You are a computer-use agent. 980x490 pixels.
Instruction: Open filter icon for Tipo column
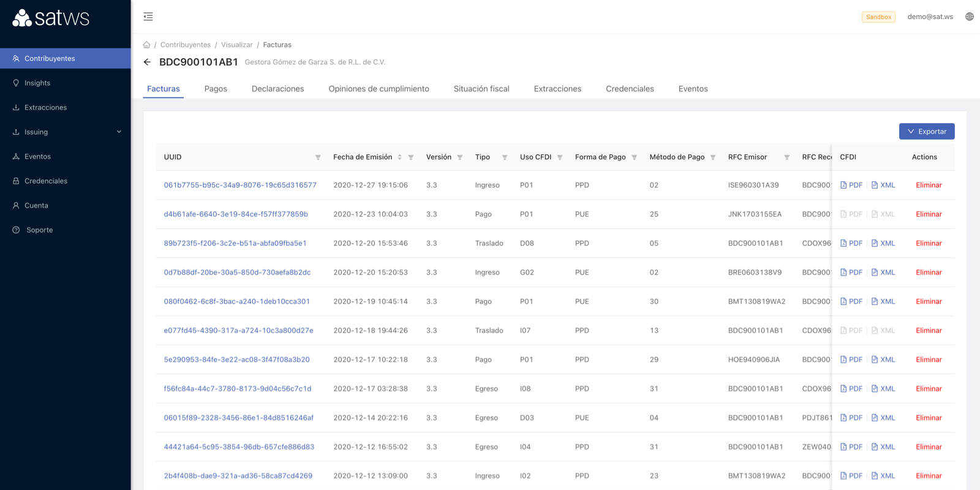(x=505, y=157)
